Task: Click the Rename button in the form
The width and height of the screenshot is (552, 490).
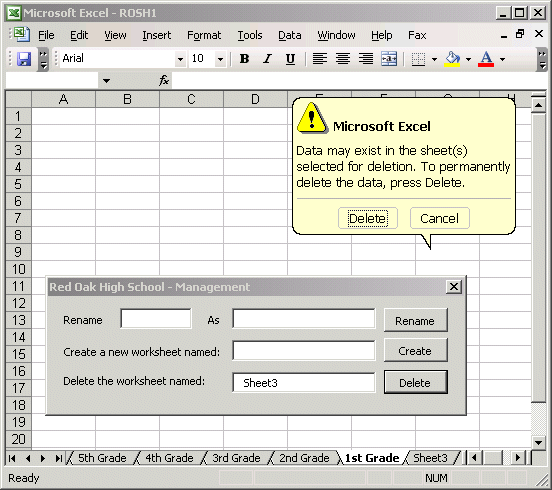Action: tap(416, 320)
